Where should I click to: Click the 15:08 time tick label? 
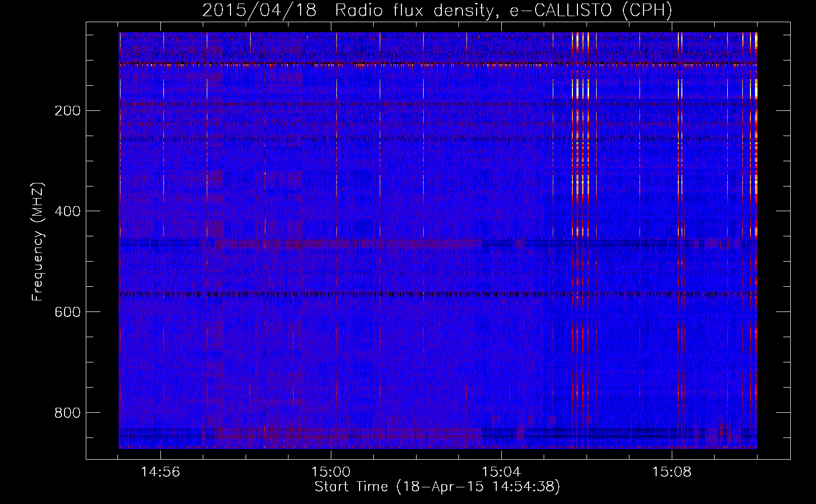[x=671, y=472]
